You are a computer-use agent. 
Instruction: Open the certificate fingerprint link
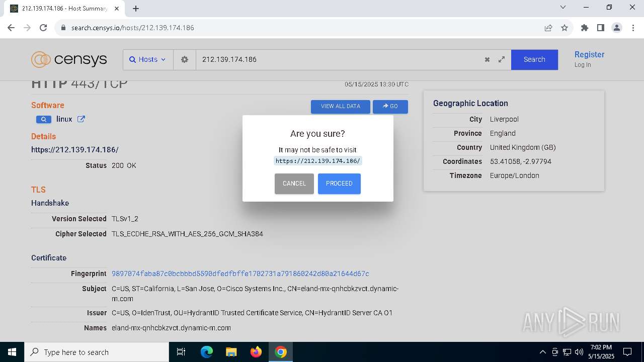tap(240, 274)
